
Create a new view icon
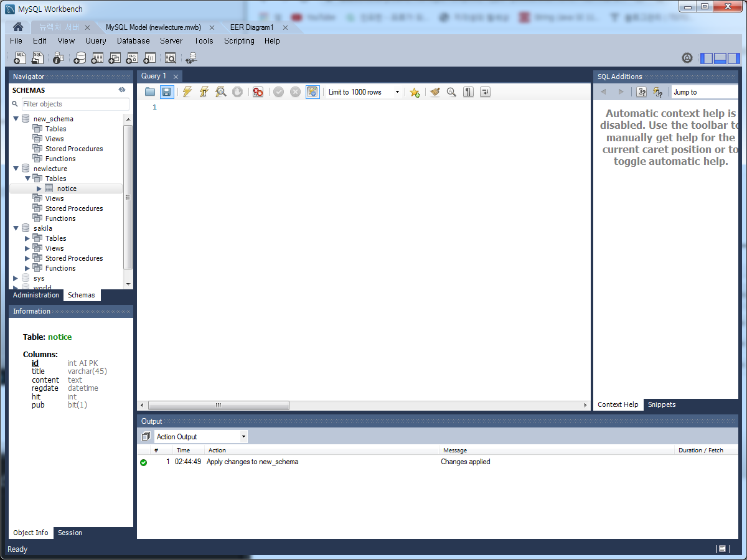tap(115, 58)
